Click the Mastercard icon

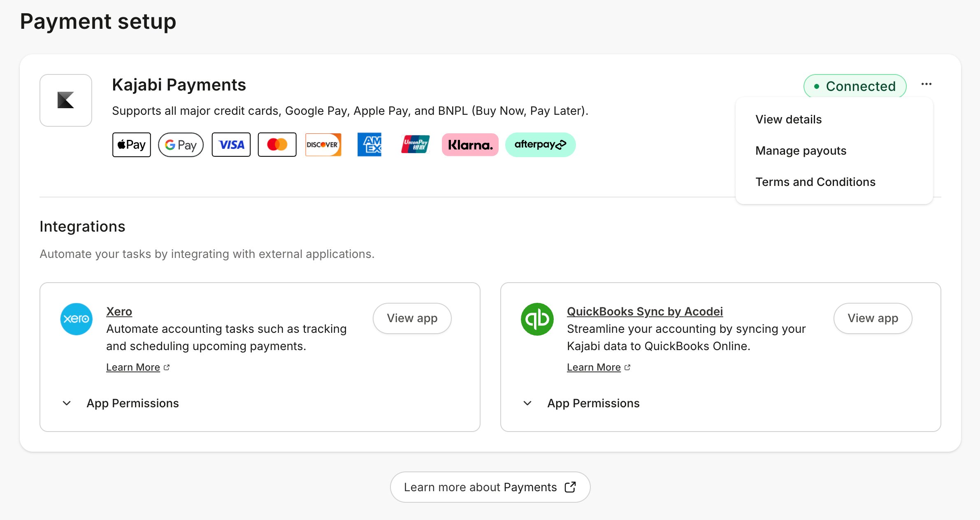point(277,145)
